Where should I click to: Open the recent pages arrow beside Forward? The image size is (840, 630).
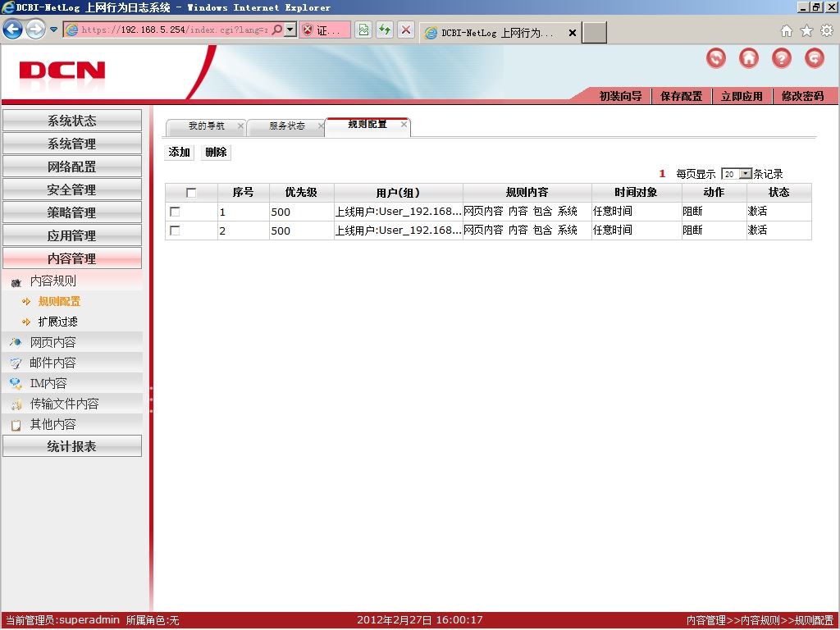[x=53, y=30]
